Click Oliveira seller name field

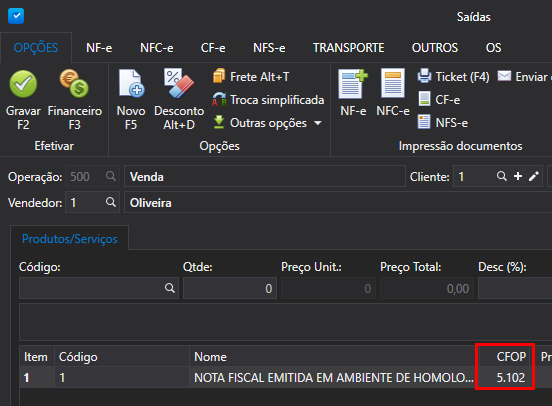(338, 202)
